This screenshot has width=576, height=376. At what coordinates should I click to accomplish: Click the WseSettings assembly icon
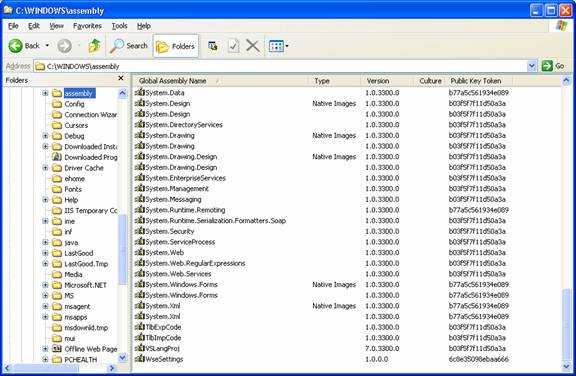point(140,358)
